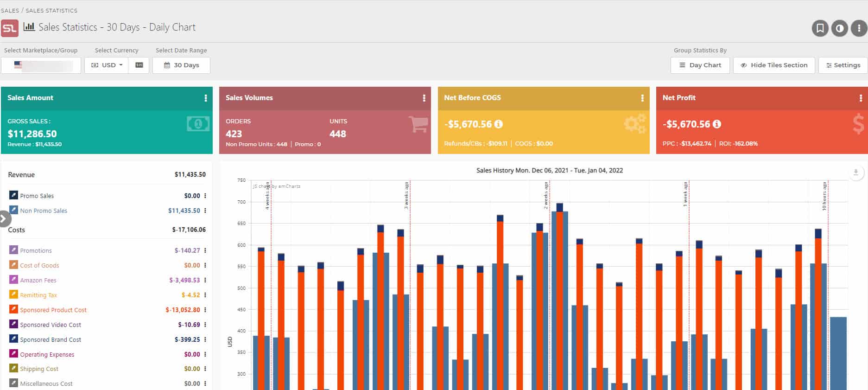The image size is (868, 390).
Task: Toggle Promotions series checkbox
Action: point(13,250)
